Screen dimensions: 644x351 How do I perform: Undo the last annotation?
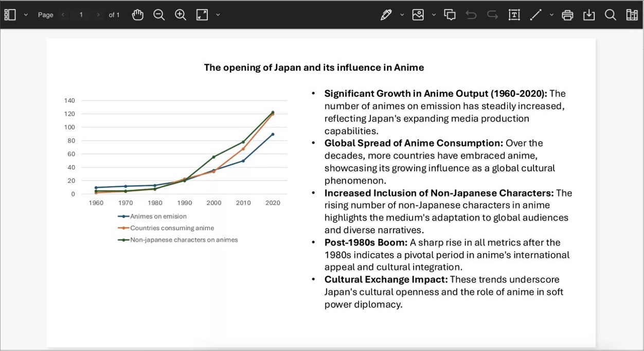(x=471, y=14)
